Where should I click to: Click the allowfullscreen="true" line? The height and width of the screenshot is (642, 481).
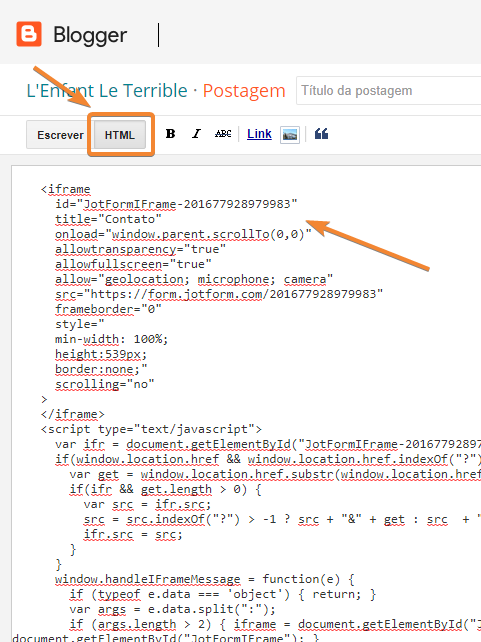pyautogui.click(x=133, y=264)
